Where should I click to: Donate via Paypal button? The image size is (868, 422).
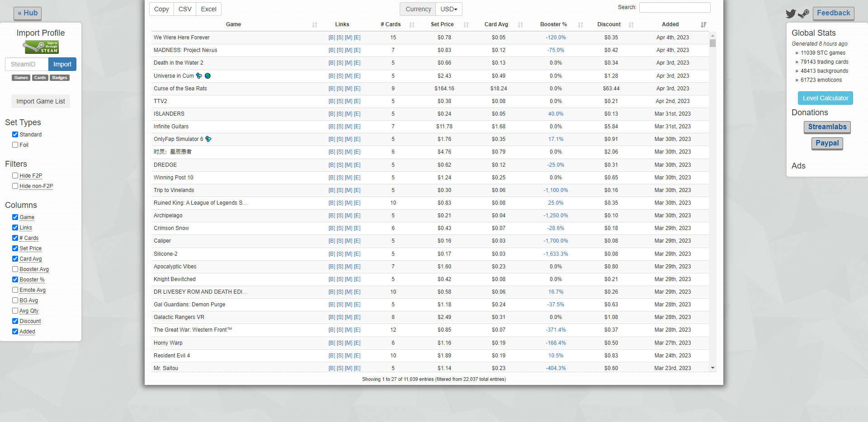(x=827, y=143)
